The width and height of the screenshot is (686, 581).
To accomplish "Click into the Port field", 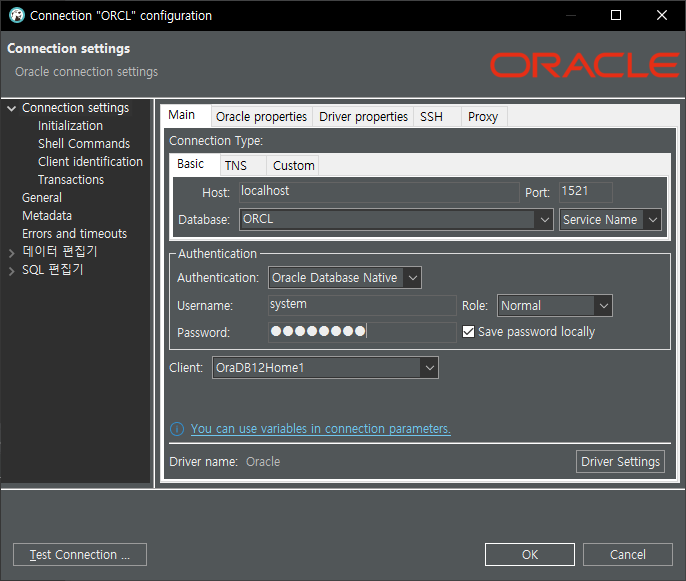I will (585, 192).
